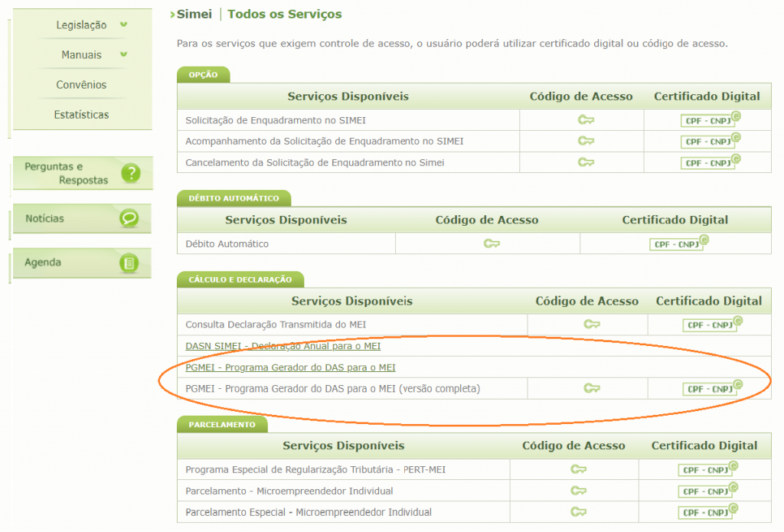Click the notepad icon beside Agenda

click(129, 263)
